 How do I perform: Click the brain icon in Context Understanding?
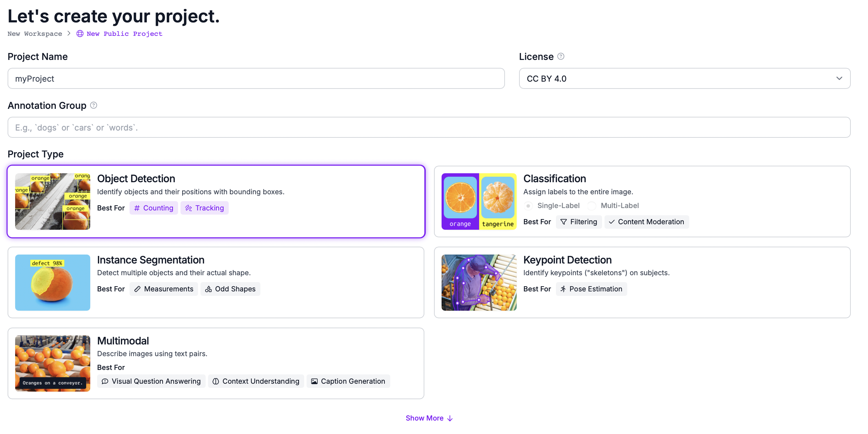tap(216, 382)
